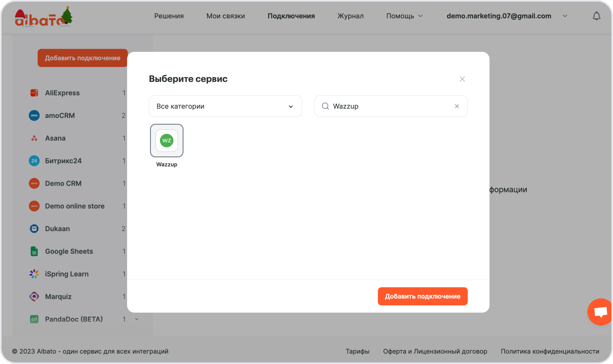Click the Google Sheets icon

[x=34, y=251]
